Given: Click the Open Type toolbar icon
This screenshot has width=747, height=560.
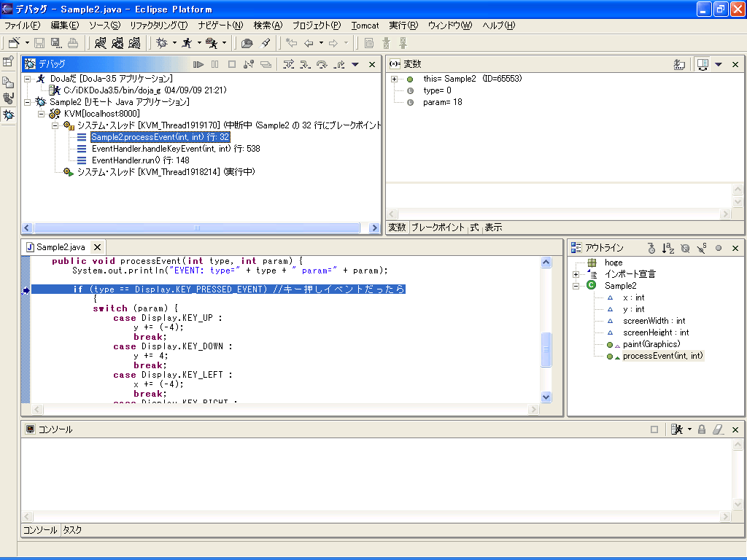Looking at the screenshot, I should tap(247, 43).
